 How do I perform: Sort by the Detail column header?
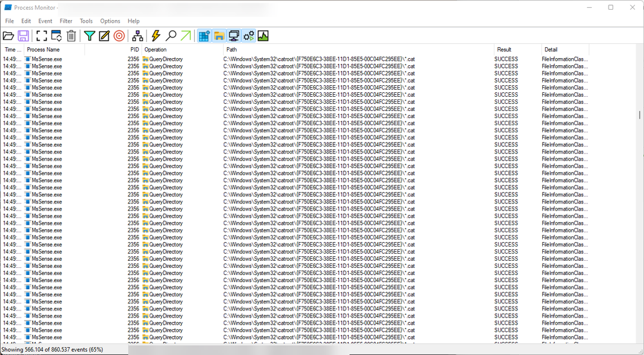coord(565,49)
